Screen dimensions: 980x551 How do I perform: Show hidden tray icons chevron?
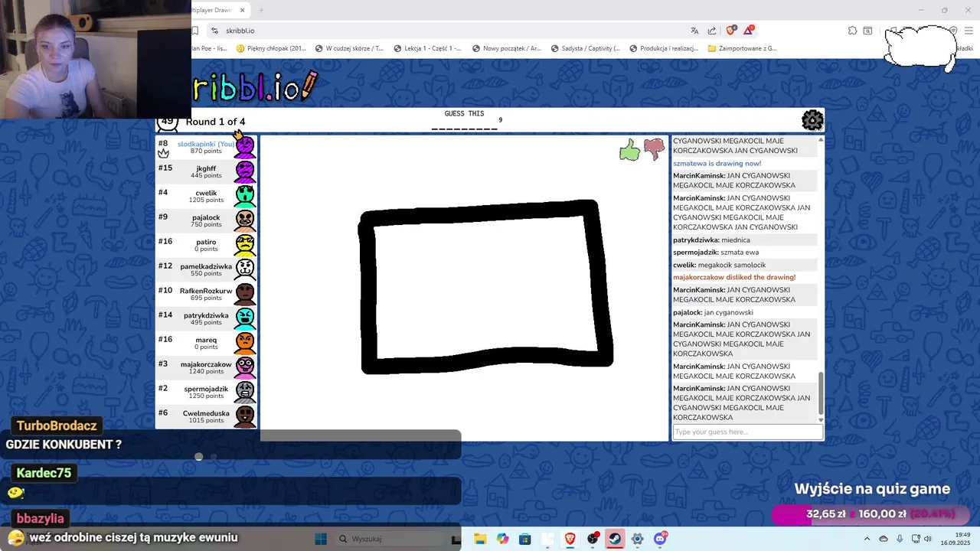[x=867, y=539]
